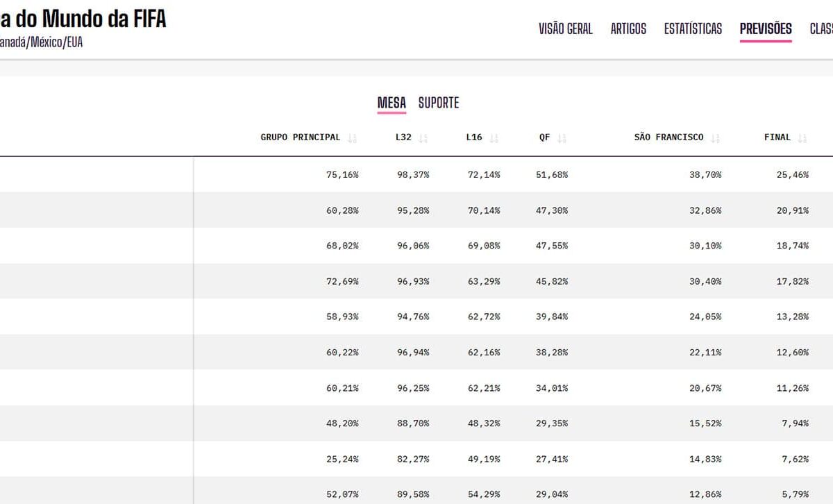This screenshot has height=504, width=833.
Task: Click Final column sort icon
Action: click(802, 138)
